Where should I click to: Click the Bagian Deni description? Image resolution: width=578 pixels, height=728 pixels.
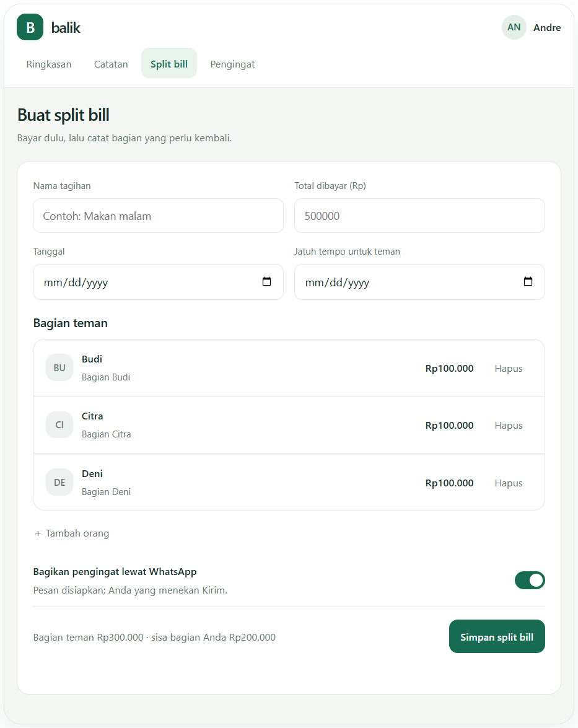coord(107,492)
